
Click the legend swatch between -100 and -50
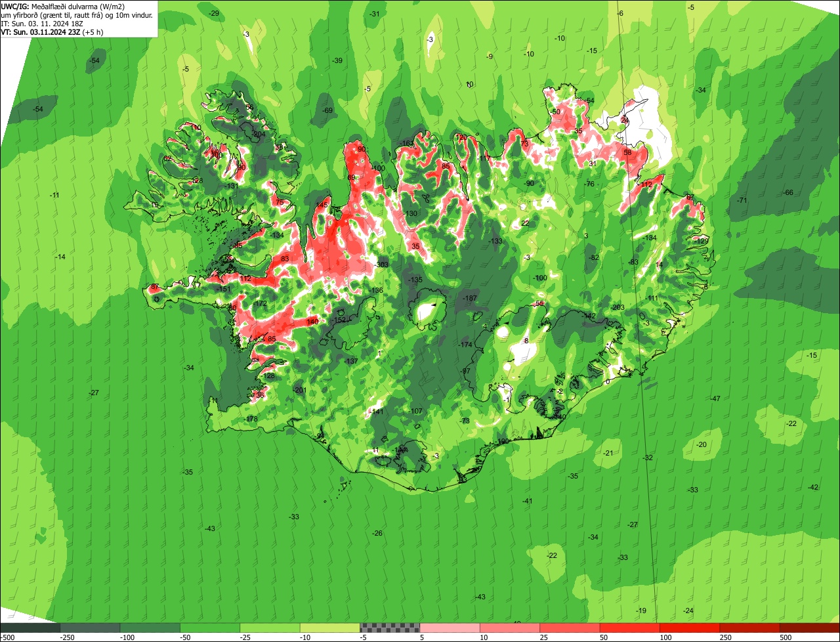tap(150, 628)
